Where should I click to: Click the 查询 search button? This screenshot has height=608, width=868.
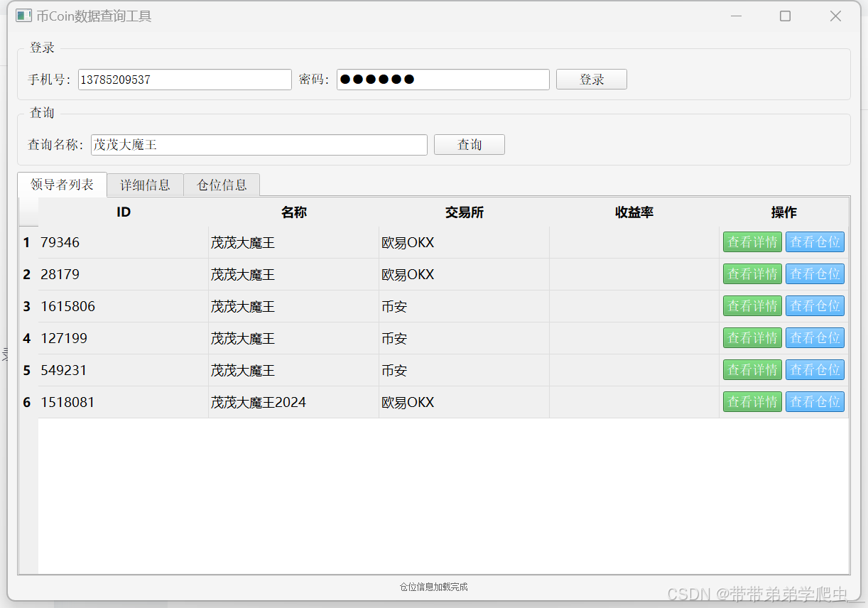[x=470, y=145]
